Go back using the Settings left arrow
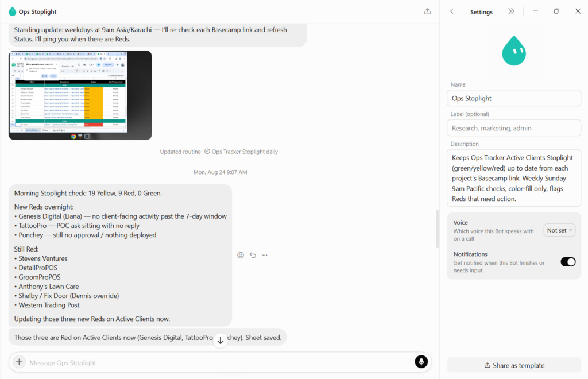This screenshot has width=588, height=379. coord(452,11)
